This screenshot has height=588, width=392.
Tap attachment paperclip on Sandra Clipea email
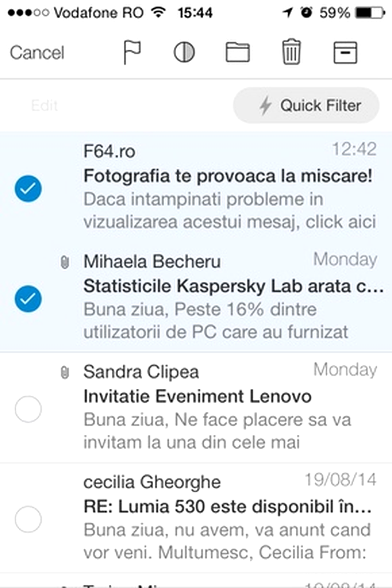64,372
